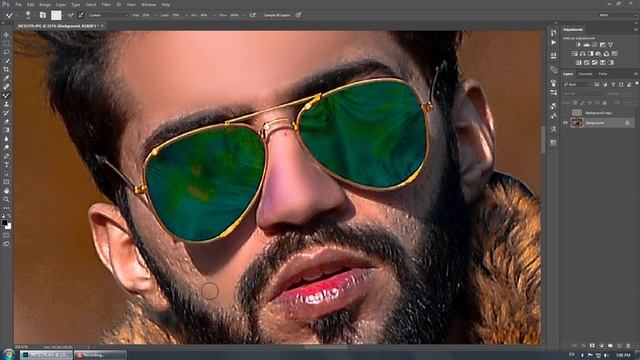
Task: Click the Photoshop taskbar button
Action: tap(46, 355)
